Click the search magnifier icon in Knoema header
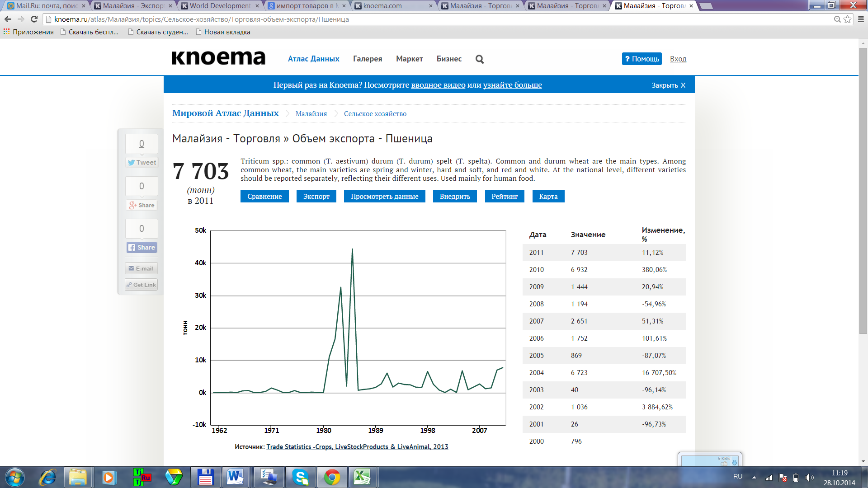The height and width of the screenshot is (488, 868). click(479, 59)
